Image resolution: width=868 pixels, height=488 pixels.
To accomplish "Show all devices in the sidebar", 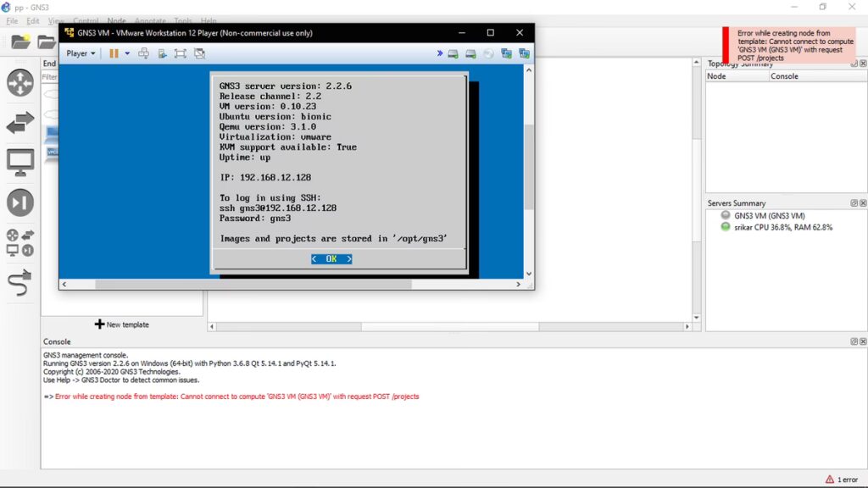I will pos(20,242).
